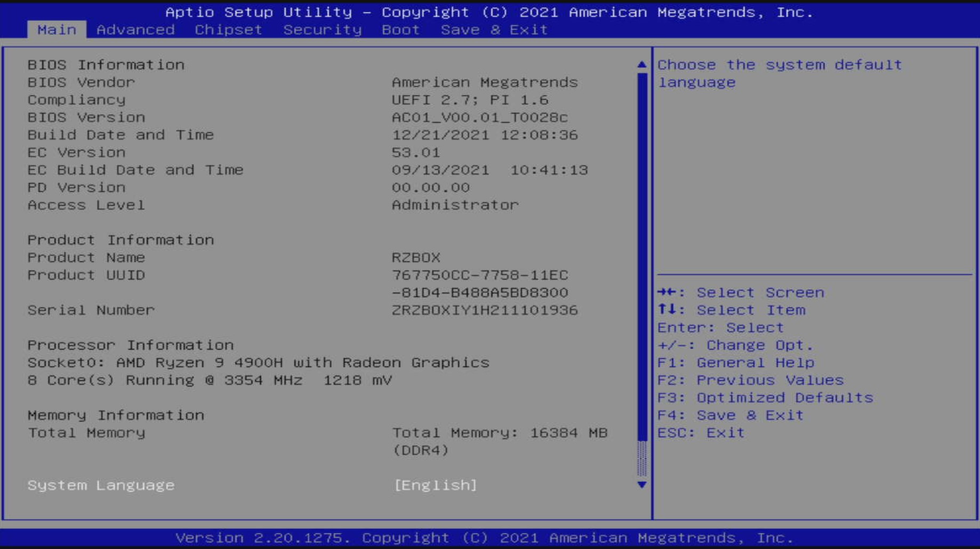This screenshot has width=980, height=549.
Task: Click the F3: Optimized Defaults hint
Action: 765,398
